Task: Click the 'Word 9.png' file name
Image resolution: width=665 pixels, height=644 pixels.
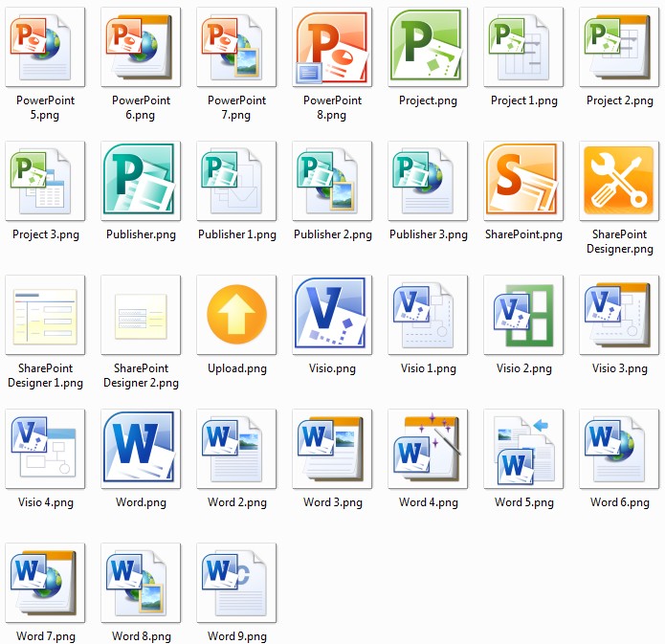Action: [x=237, y=636]
